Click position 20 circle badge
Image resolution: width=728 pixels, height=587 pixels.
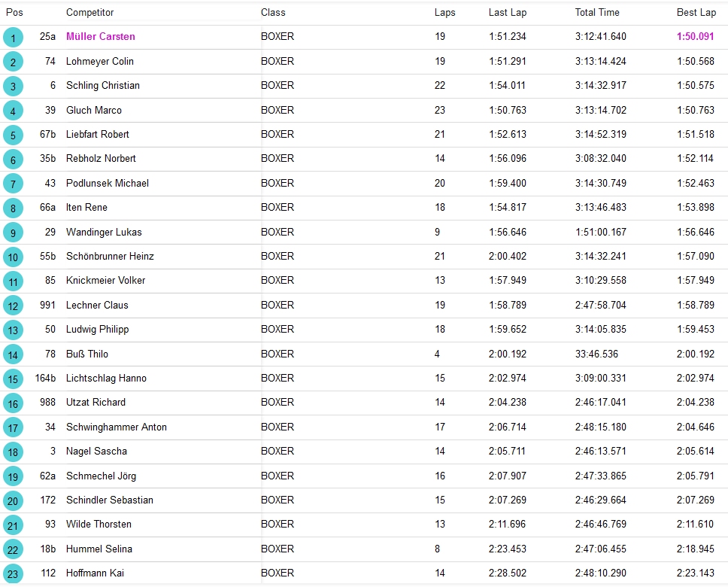pos(13,500)
